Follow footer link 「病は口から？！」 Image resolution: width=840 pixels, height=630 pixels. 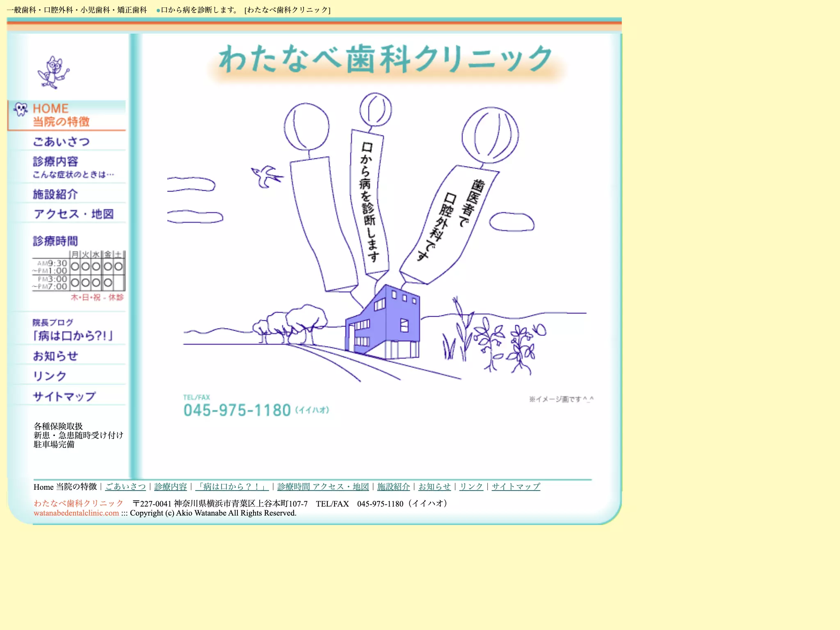point(232,487)
